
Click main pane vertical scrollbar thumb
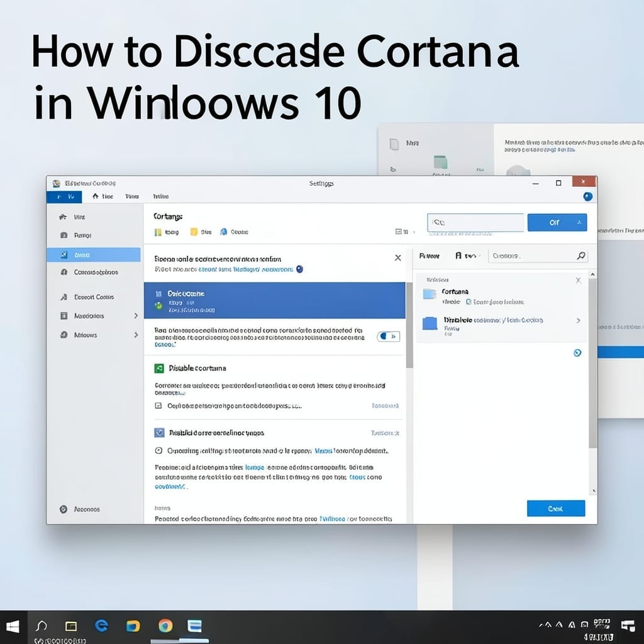click(409, 325)
